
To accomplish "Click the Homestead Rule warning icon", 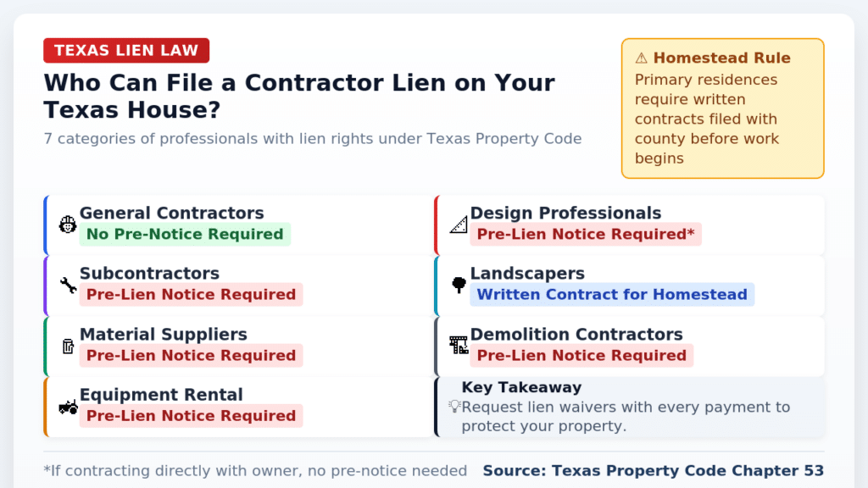I will coord(641,58).
